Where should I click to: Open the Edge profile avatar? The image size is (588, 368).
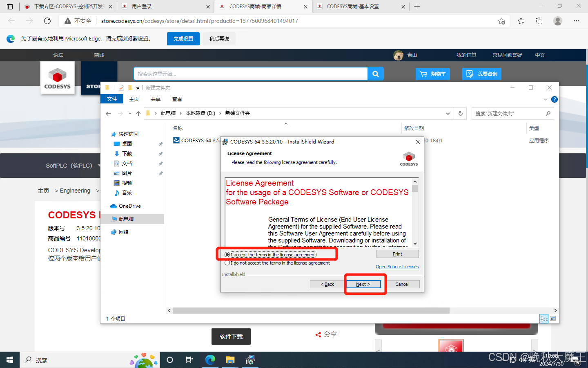(x=558, y=21)
